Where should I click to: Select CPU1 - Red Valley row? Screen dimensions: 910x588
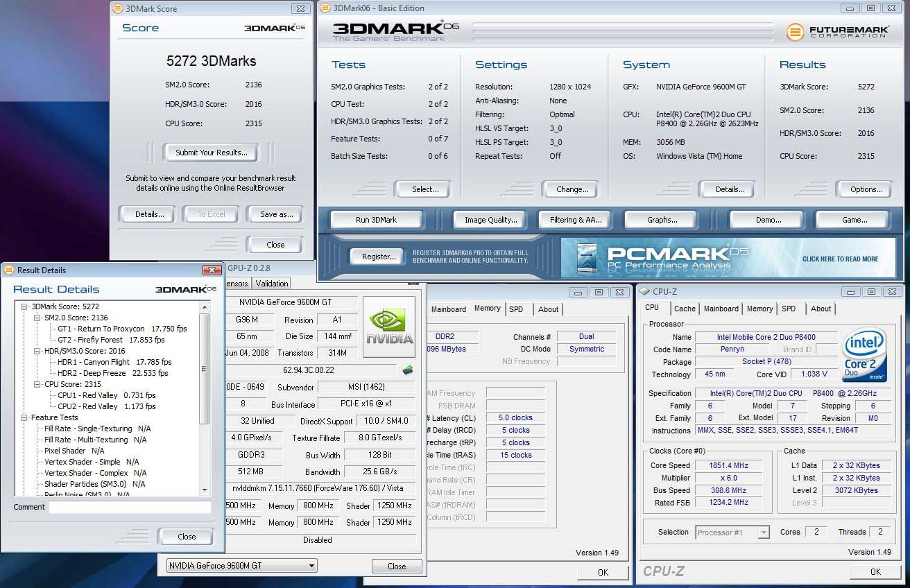click(106, 395)
